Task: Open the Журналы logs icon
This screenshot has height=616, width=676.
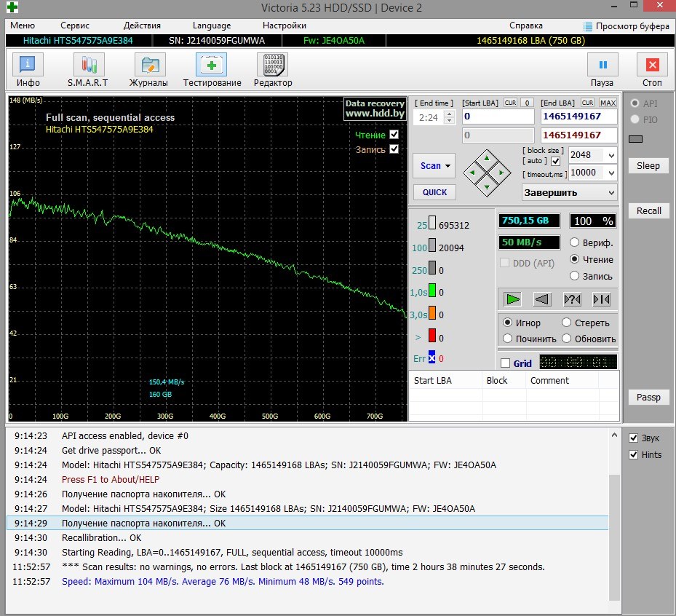Action: click(x=148, y=66)
